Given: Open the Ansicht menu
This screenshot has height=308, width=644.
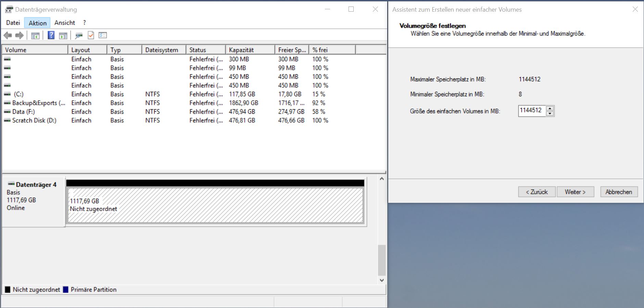Looking at the screenshot, I should coord(64,23).
